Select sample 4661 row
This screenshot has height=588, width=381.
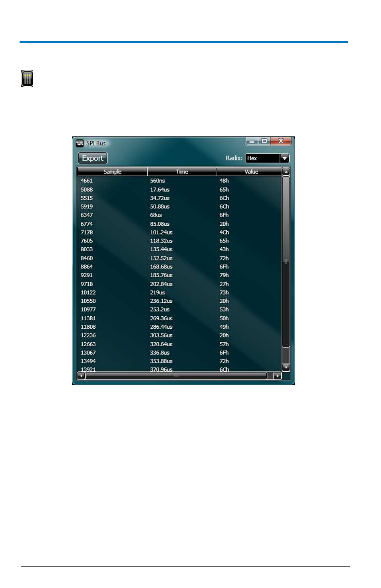click(180, 181)
